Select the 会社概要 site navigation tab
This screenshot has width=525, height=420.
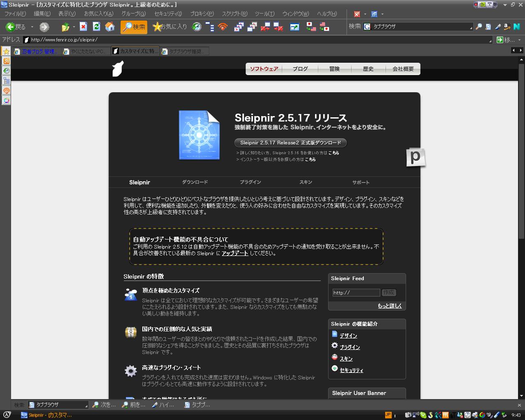[x=403, y=69]
